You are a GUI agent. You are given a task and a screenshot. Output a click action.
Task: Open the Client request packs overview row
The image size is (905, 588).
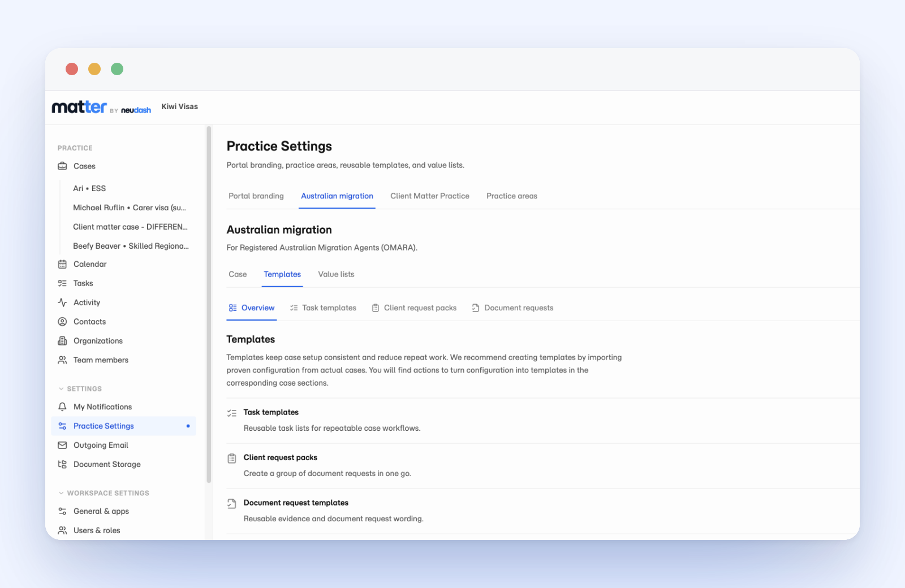[x=543, y=466]
